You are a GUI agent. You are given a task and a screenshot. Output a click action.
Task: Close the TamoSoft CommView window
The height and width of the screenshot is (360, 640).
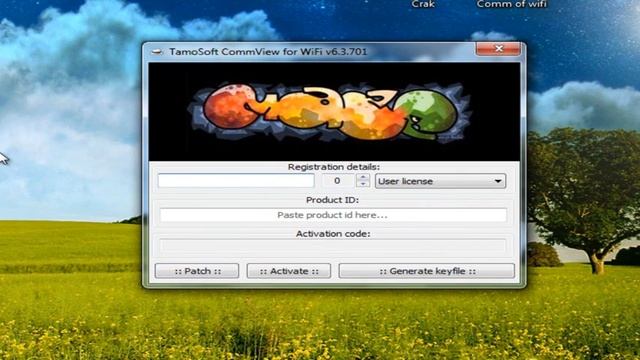(498, 49)
